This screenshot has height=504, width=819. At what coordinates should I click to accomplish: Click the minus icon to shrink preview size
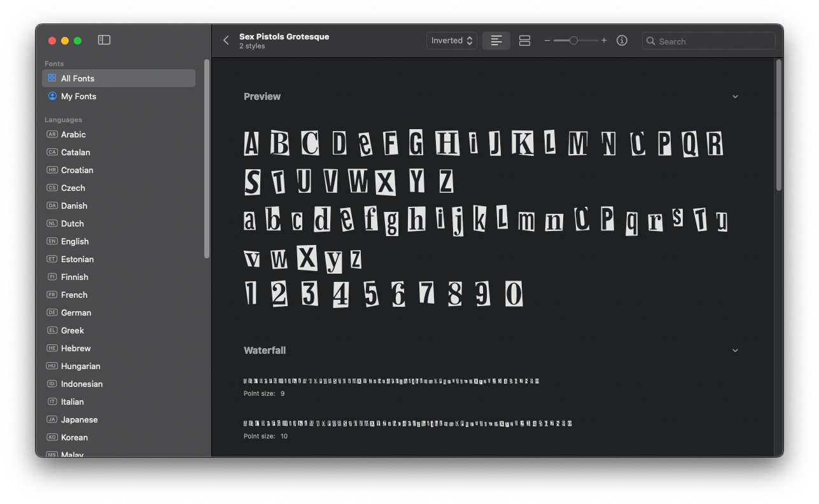(547, 41)
